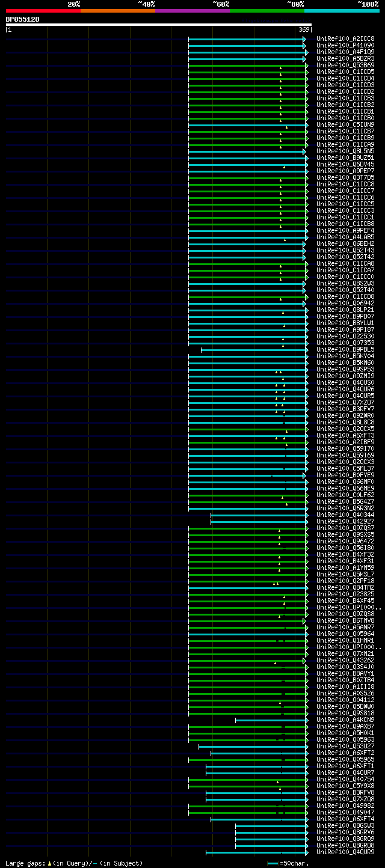Select the UniRef100_A9PEF4 label
Image resolution: width=385 pixels, height=868 pixels.
345,230
